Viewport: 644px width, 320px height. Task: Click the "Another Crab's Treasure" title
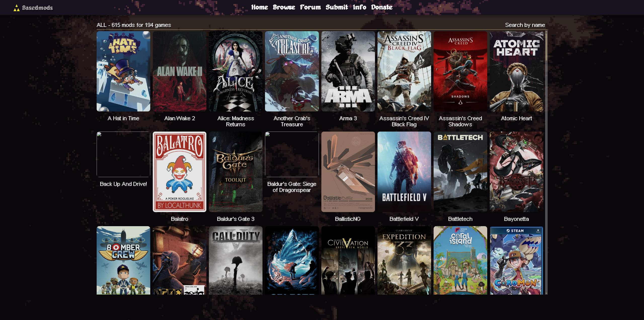pos(292,121)
